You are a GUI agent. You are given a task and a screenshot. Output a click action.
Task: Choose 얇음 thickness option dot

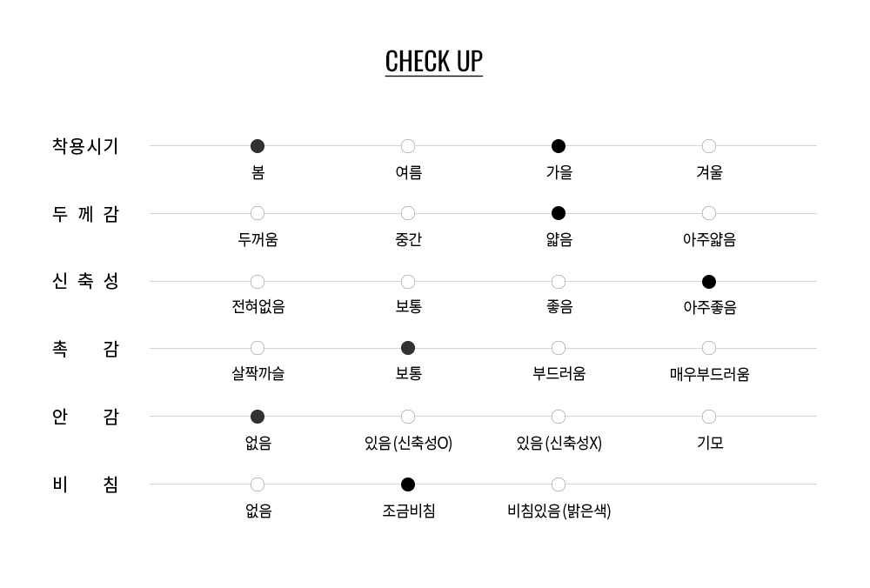pos(559,213)
